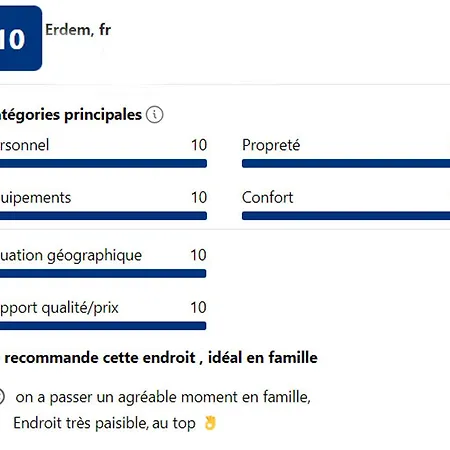Click the Équipements rating bar
This screenshot has width=450, height=450.
103,216
